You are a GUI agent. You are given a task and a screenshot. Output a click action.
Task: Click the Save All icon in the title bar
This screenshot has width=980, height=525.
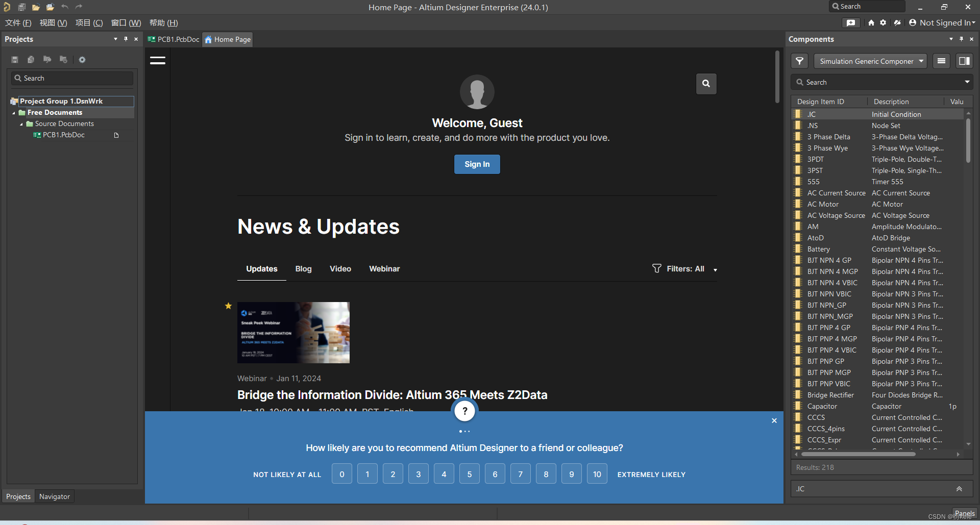click(21, 7)
